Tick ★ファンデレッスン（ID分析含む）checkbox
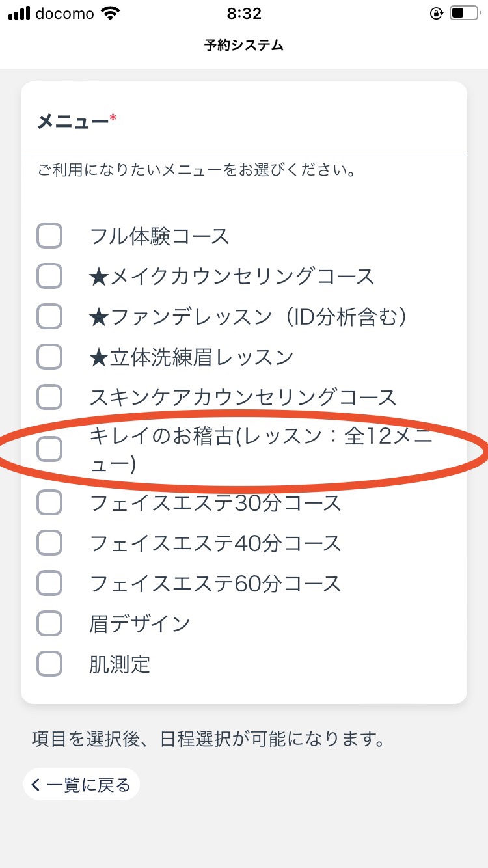The image size is (488, 868). (49, 316)
